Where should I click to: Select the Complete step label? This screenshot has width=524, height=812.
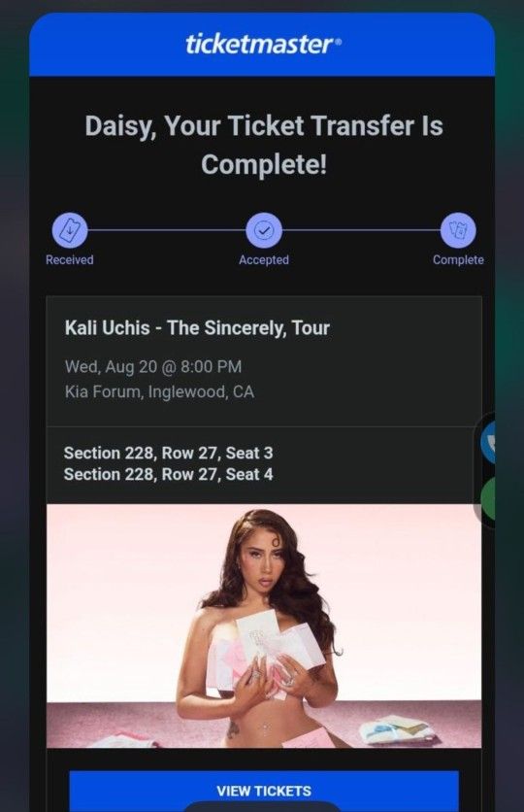click(458, 260)
